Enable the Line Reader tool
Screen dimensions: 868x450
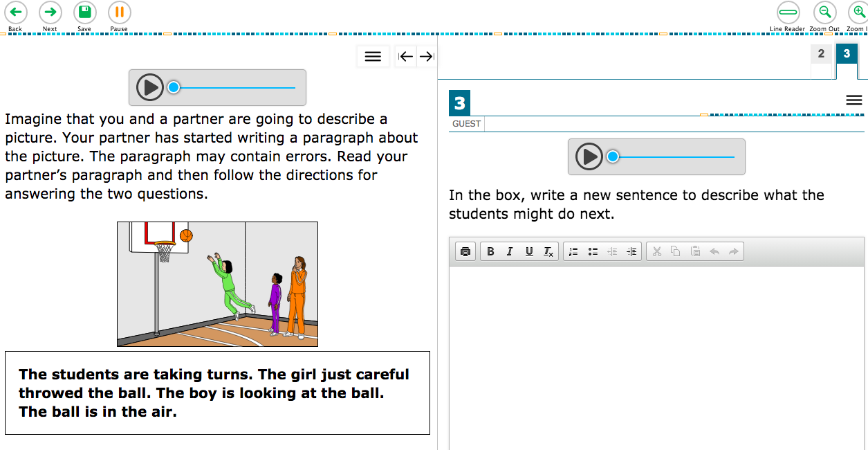(788, 12)
